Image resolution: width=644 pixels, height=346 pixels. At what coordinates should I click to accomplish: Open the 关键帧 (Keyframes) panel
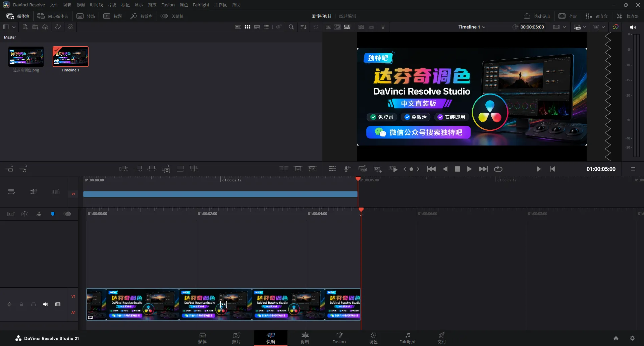click(x=172, y=16)
